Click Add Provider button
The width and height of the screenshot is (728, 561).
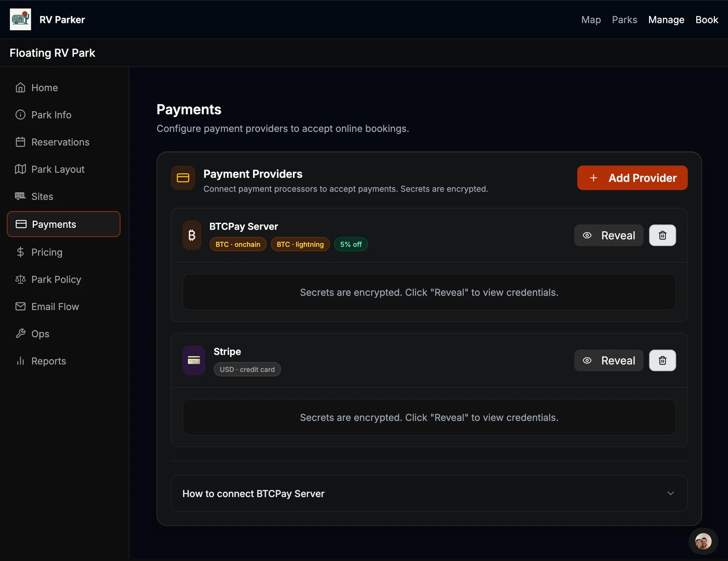click(632, 178)
